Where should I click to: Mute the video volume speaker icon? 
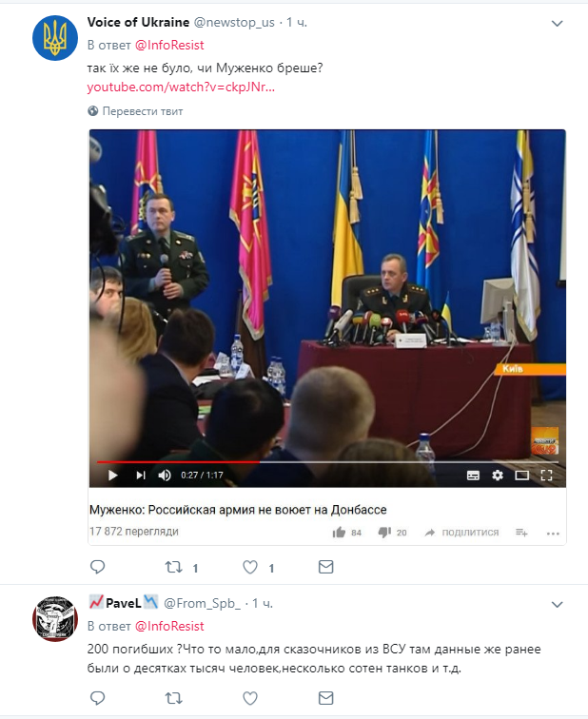pos(165,476)
